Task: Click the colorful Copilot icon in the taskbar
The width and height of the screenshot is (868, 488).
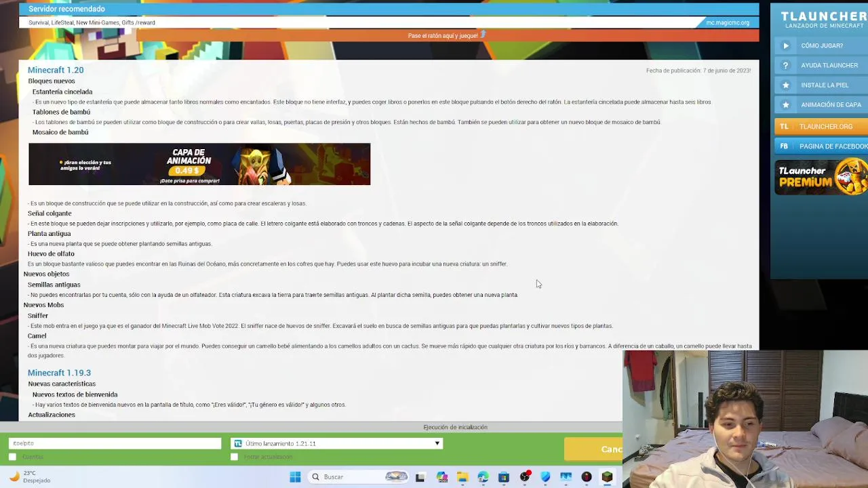Action: pyautogui.click(x=441, y=477)
